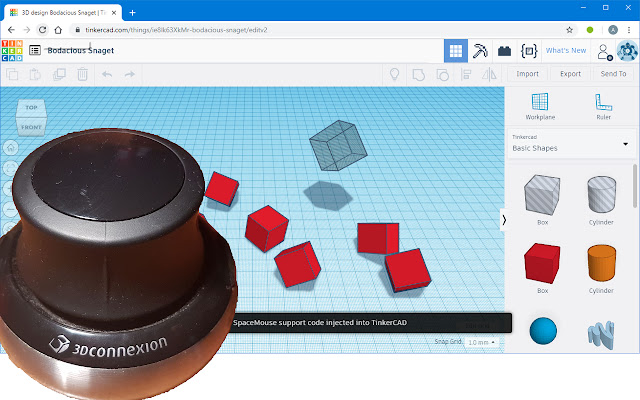Image resolution: width=640 pixels, height=400 pixels.
Task: Reload the page
Action: [42, 30]
